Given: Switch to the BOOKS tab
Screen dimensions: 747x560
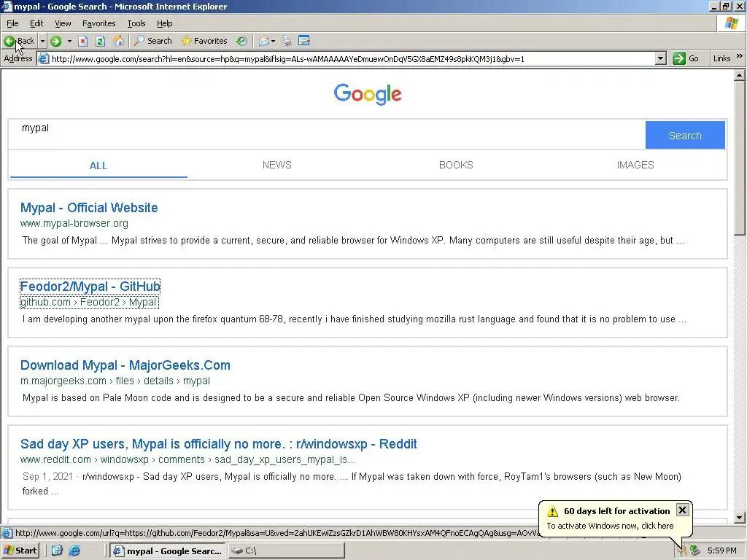Looking at the screenshot, I should (x=456, y=165).
